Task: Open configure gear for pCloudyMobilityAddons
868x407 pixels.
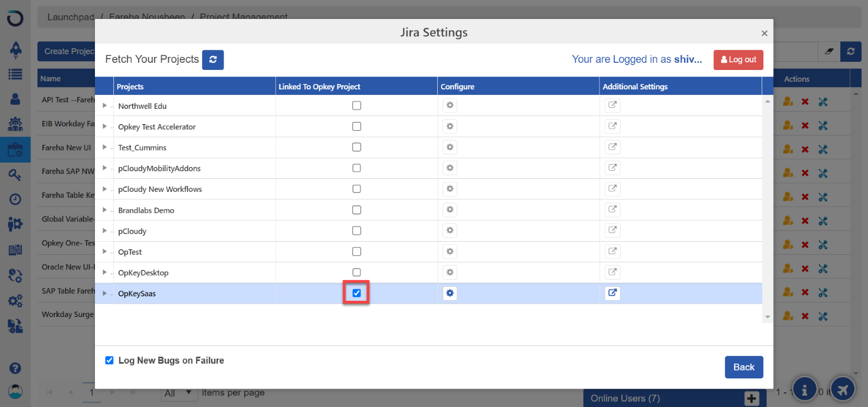Action: click(x=450, y=168)
